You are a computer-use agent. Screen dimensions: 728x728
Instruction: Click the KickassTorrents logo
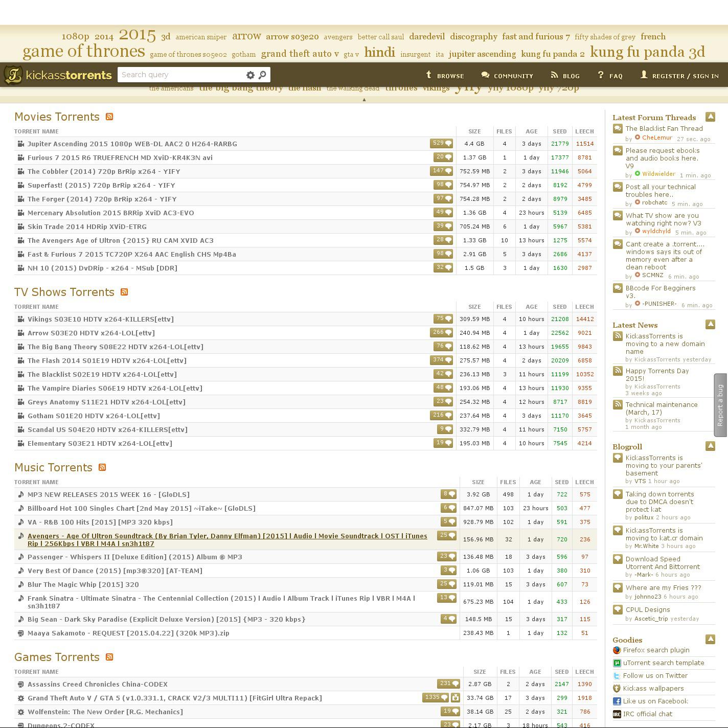[58, 75]
